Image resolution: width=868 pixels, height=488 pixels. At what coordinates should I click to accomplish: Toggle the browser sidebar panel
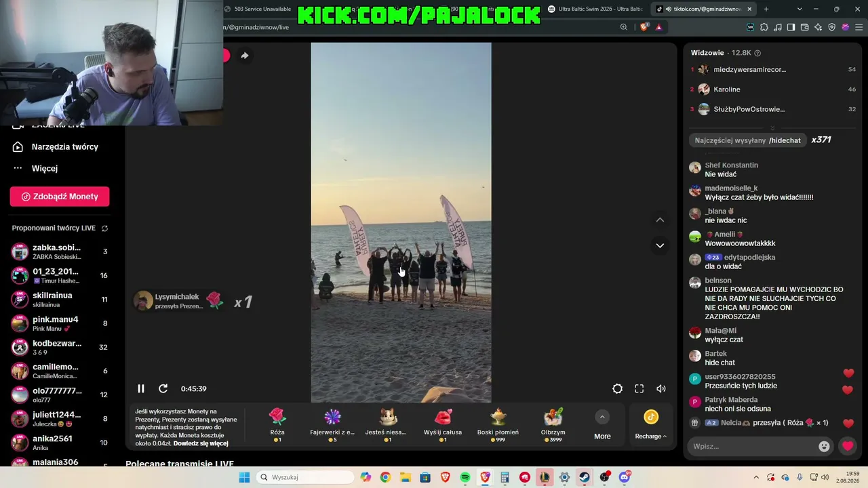[791, 27]
